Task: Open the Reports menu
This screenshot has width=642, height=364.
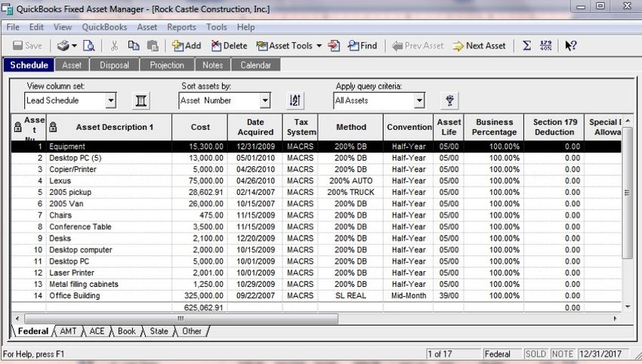Action: 181,27
